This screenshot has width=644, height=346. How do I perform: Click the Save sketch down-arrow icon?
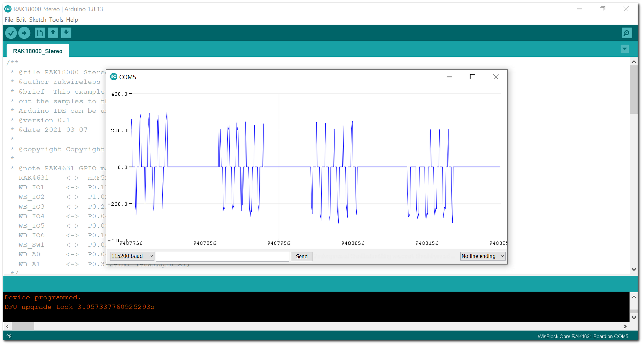66,33
